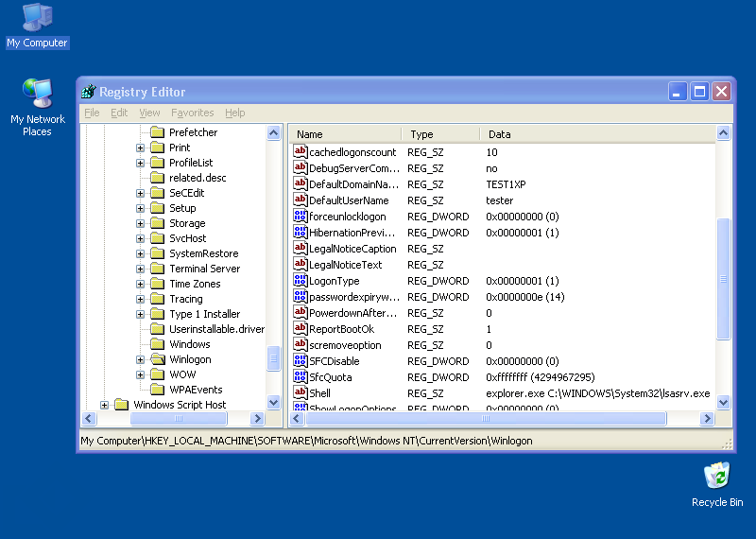Click the SfcQuota DWORD value icon
Viewport: 756px width, 539px height.
pyautogui.click(x=300, y=377)
